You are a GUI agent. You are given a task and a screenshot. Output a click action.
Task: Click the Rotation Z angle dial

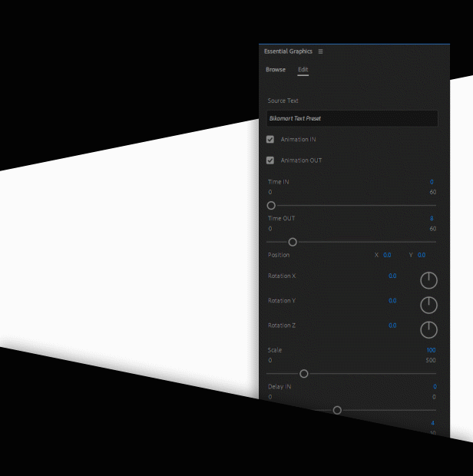coord(428,330)
